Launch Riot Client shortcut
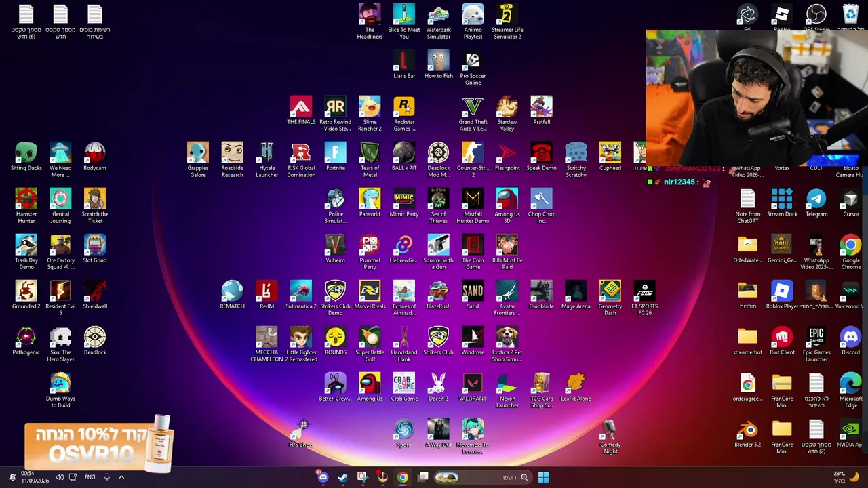The width and height of the screenshot is (868, 488). [782, 341]
